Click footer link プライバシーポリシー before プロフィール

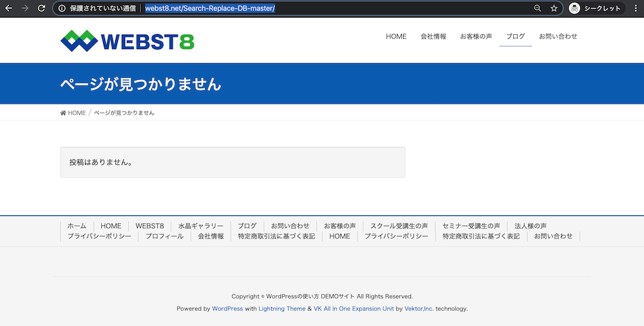tap(99, 236)
